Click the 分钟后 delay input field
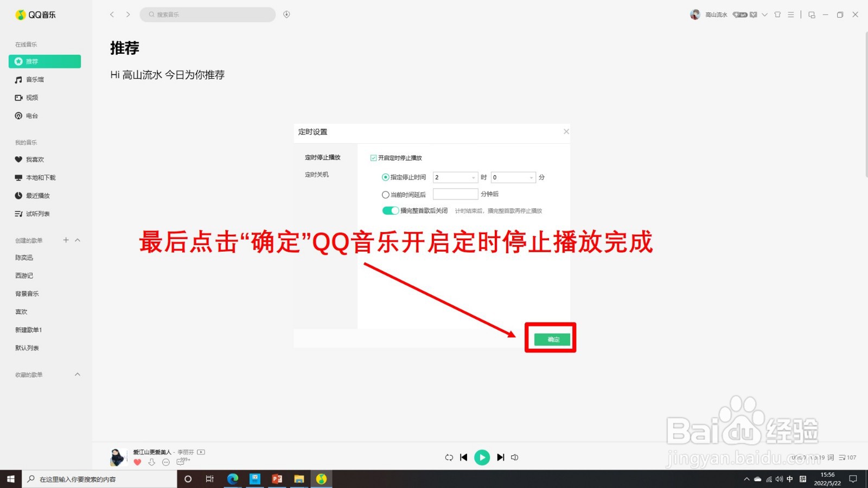This screenshot has height=488, width=868. click(455, 194)
